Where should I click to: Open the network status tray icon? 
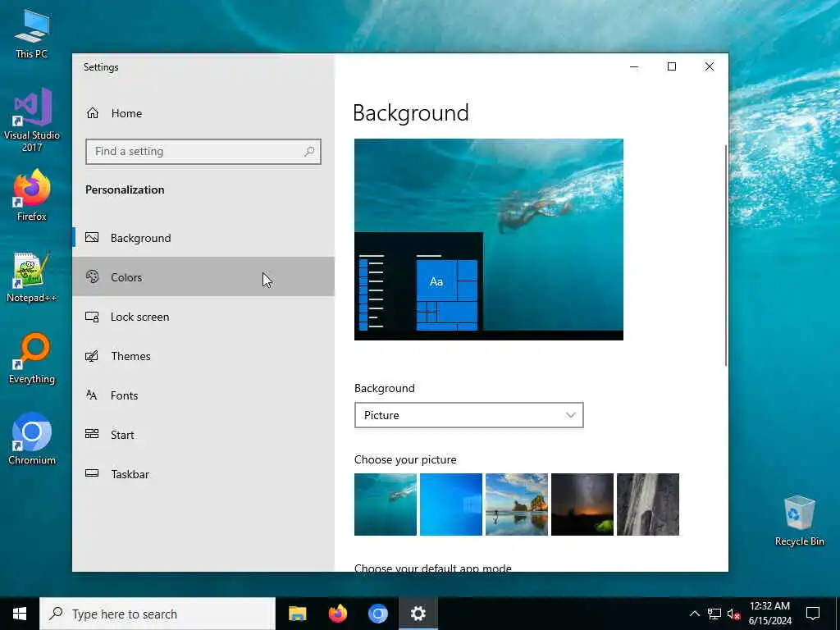pyautogui.click(x=714, y=614)
